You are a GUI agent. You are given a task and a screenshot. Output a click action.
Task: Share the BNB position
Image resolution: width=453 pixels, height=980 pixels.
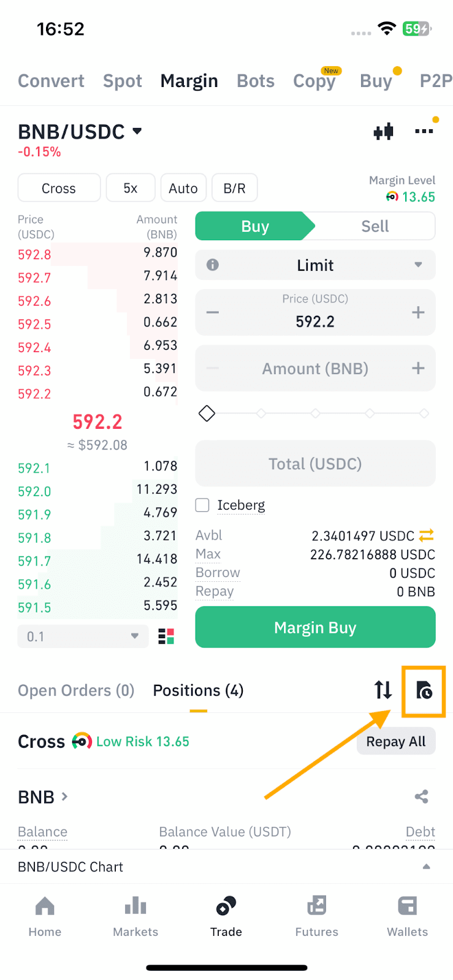(x=421, y=797)
